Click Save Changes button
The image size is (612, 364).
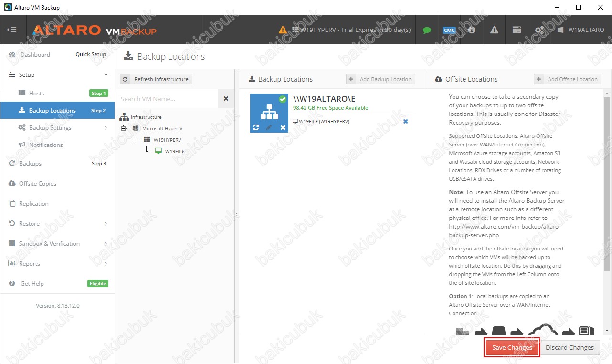click(512, 347)
